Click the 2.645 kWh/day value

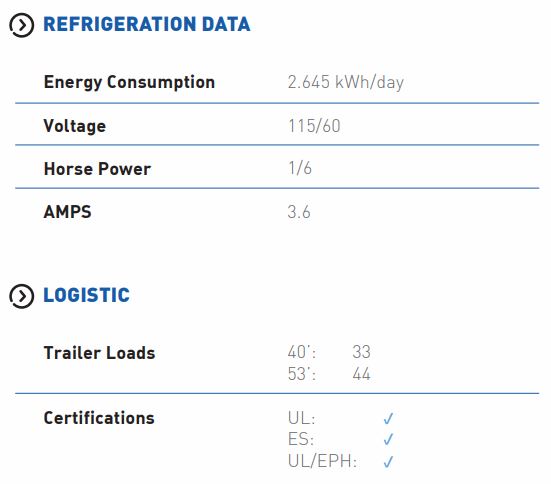point(346,83)
